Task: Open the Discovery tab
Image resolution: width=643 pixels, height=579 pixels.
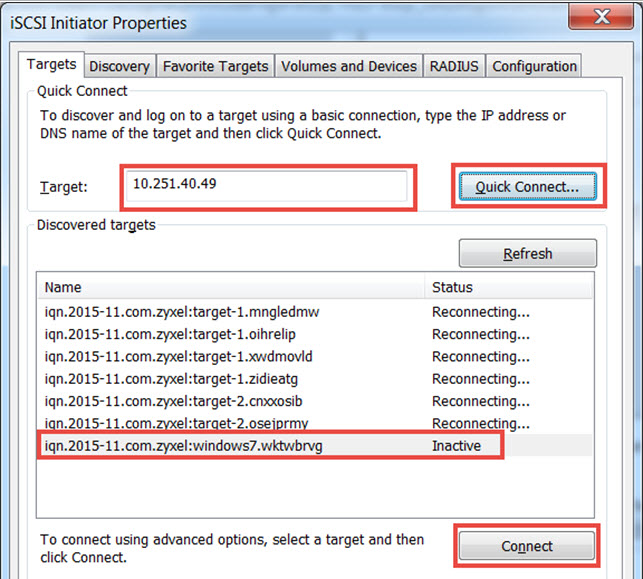Action: (x=119, y=67)
